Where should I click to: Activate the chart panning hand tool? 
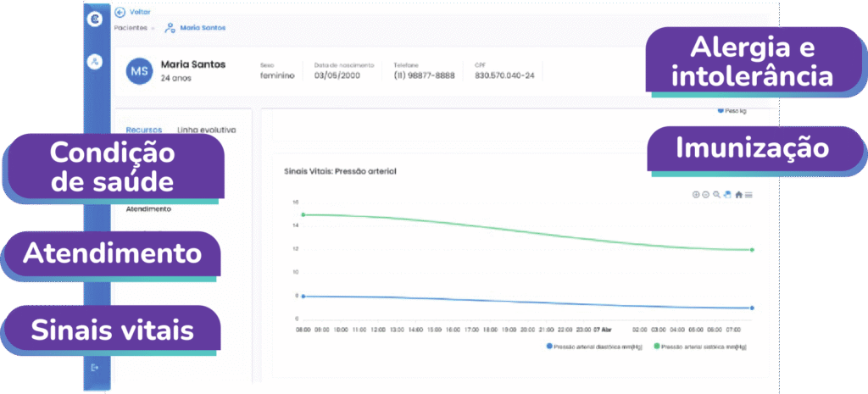[727, 195]
